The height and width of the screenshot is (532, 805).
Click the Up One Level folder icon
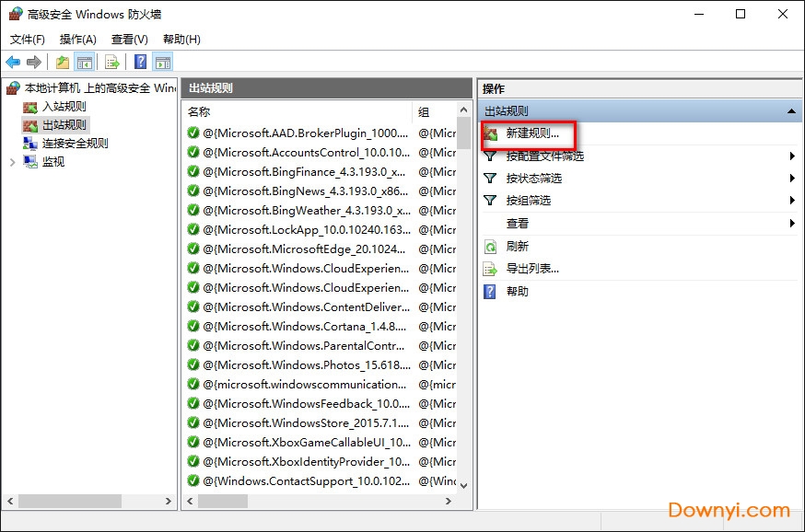point(62,62)
